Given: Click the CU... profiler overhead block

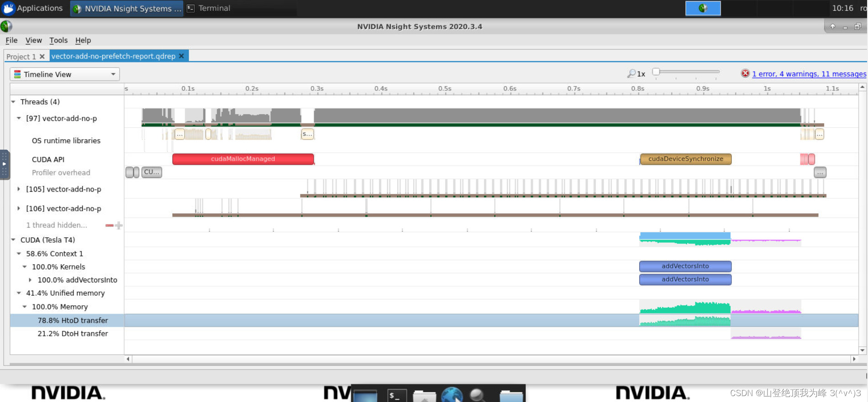Looking at the screenshot, I should [152, 172].
